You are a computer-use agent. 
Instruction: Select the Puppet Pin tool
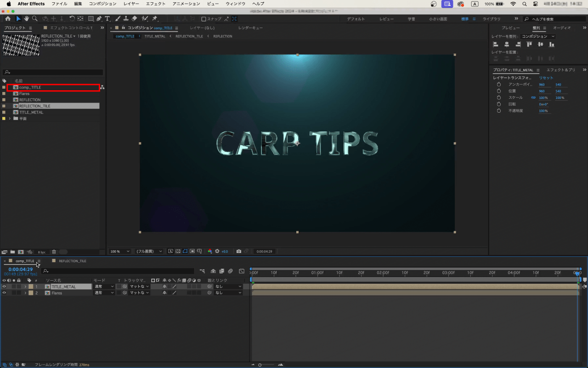(155, 19)
